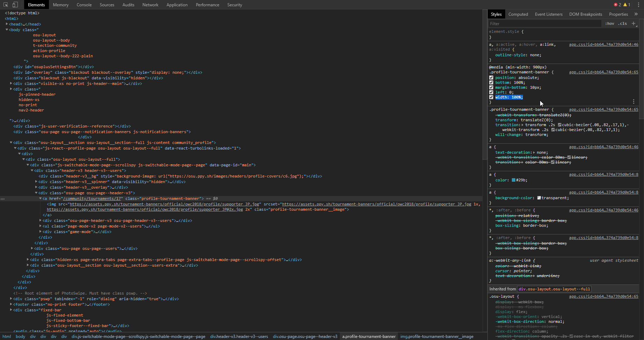Click the yellow warning count icon
This screenshot has height=340, width=644.
pos(625,5)
